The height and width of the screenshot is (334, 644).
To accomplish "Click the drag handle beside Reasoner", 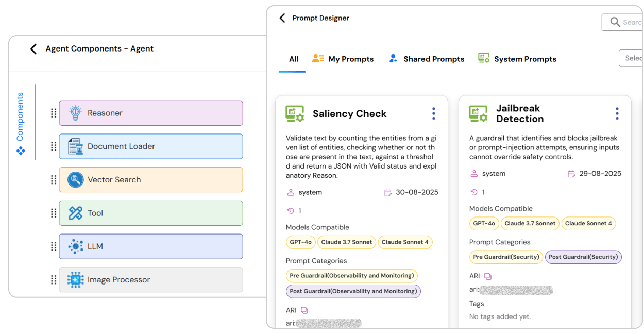I will point(54,113).
